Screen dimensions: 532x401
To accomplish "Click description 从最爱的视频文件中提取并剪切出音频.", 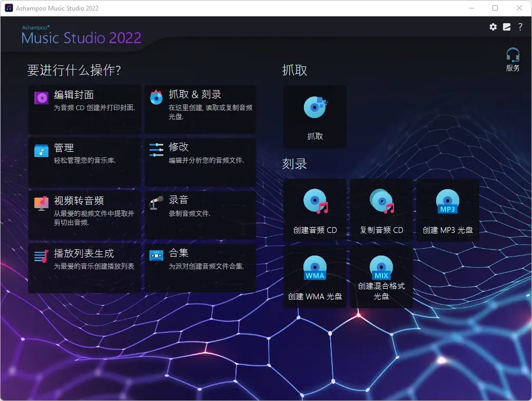I will [94, 218].
